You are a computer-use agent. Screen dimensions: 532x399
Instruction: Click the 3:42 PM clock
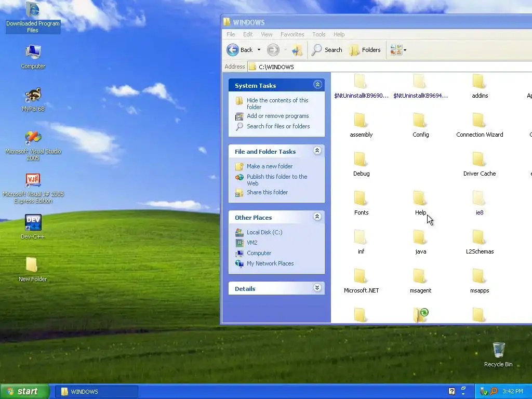(x=513, y=391)
